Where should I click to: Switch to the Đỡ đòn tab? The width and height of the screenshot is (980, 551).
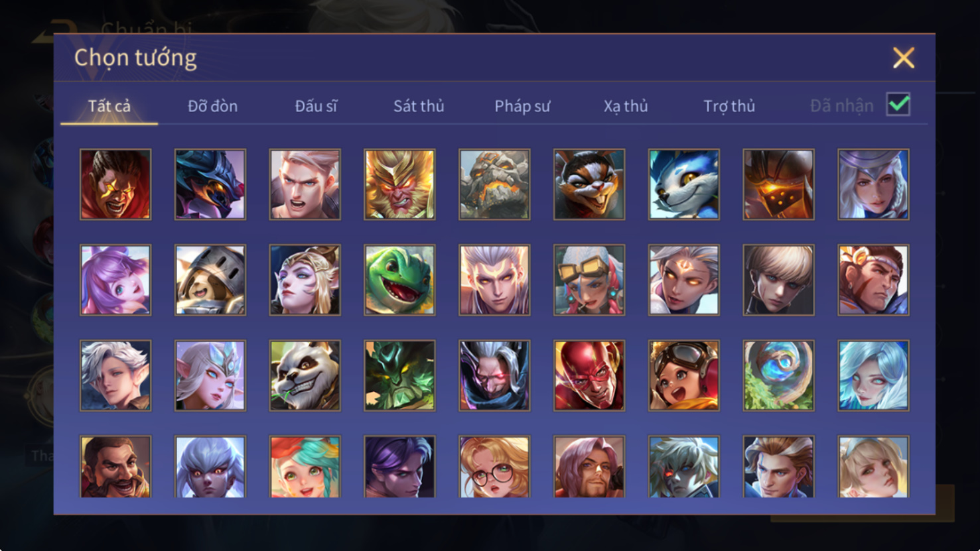point(212,106)
